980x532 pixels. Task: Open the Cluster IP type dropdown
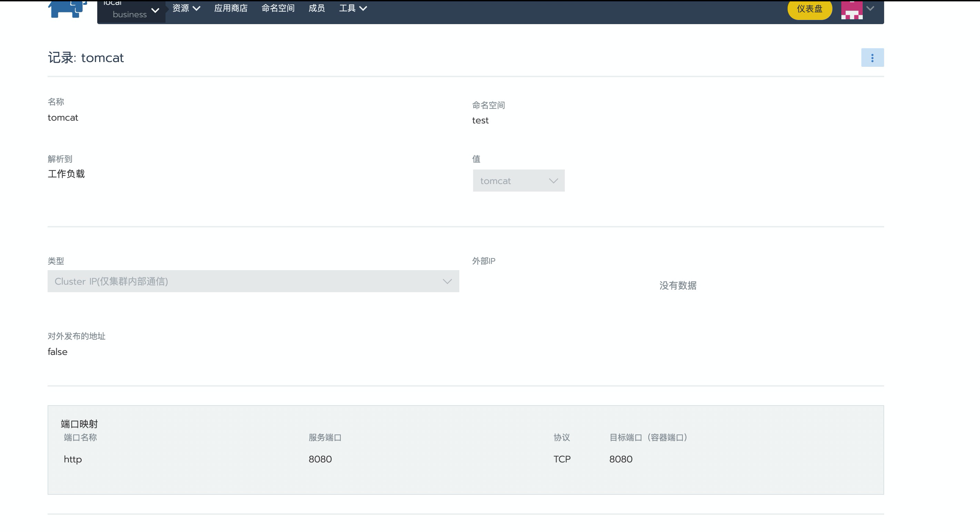253,282
